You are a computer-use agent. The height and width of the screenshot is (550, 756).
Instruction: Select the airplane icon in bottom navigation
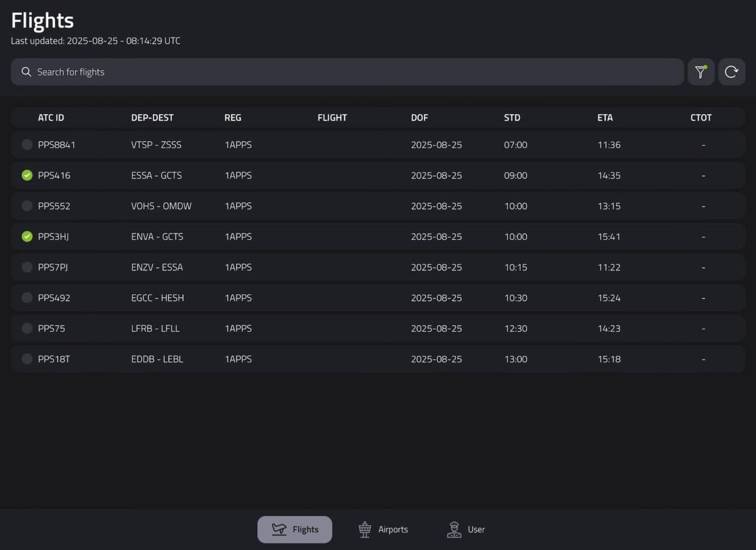click(278, 529)
